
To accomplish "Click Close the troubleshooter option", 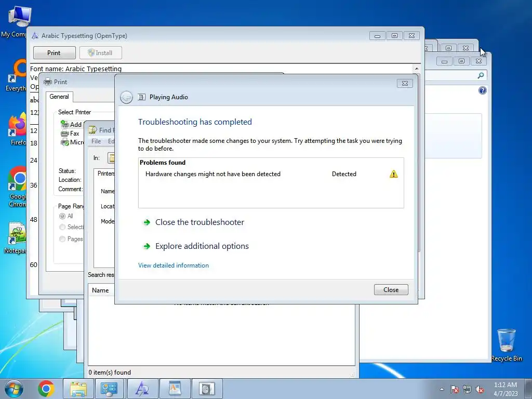I will tap(199, 222).
